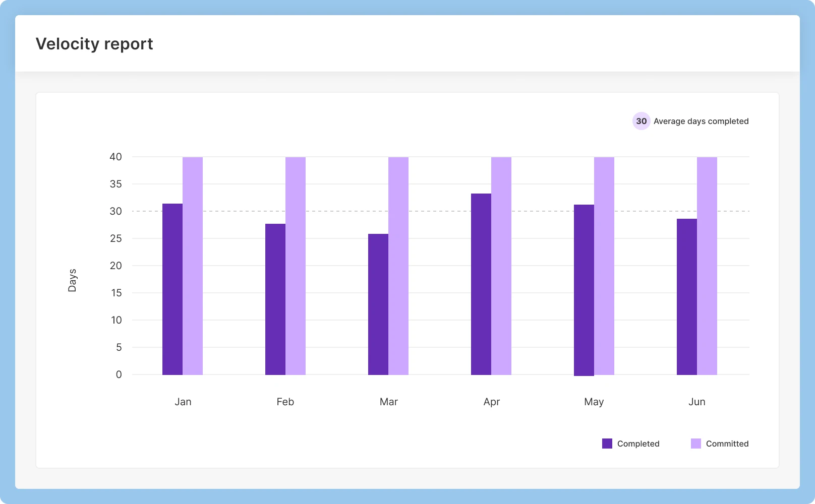The height and width of the screenshot is (504, 815).
Task: Select the Jun committed bar
Action: [707, 266]
